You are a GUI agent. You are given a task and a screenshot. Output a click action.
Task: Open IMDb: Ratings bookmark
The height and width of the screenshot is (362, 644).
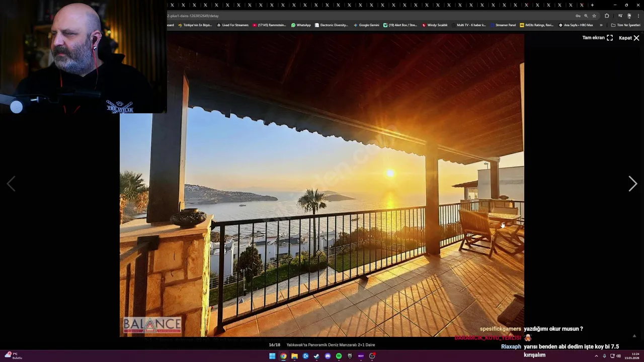537,25
